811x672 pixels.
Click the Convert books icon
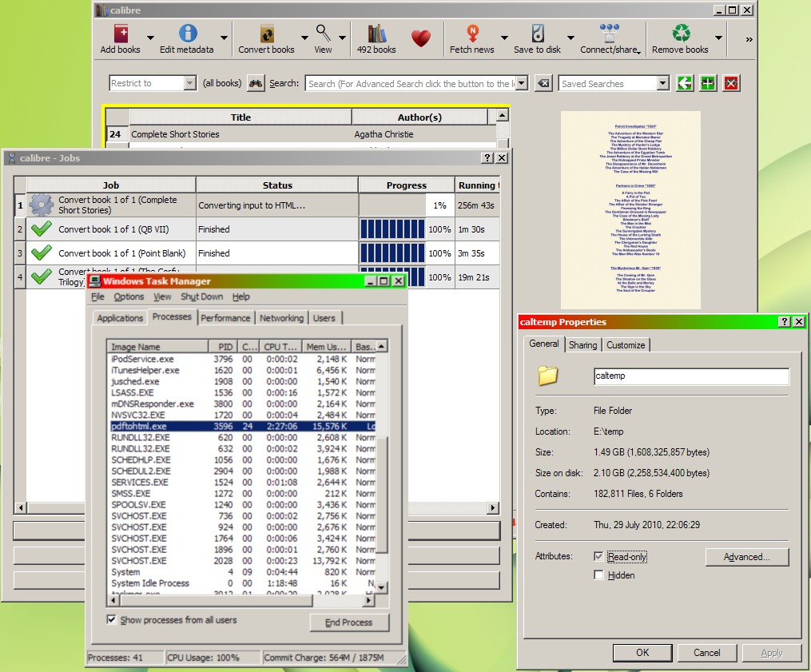[x=267, y=34]
